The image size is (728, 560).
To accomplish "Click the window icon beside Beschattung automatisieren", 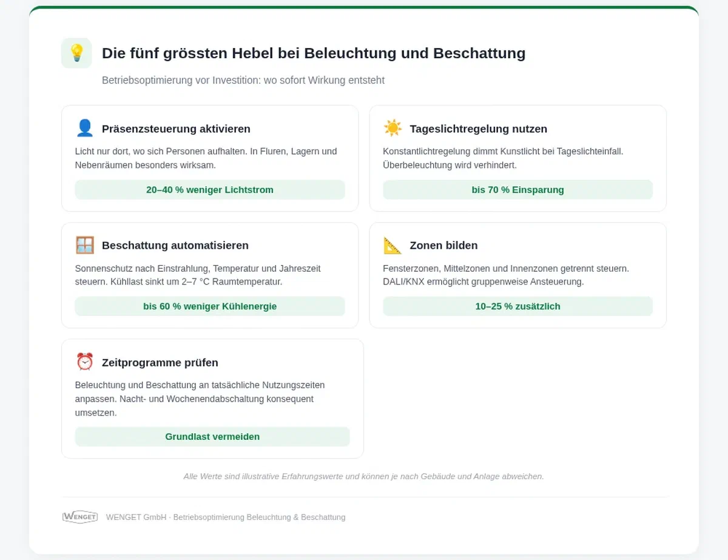I will click(85, 245).
